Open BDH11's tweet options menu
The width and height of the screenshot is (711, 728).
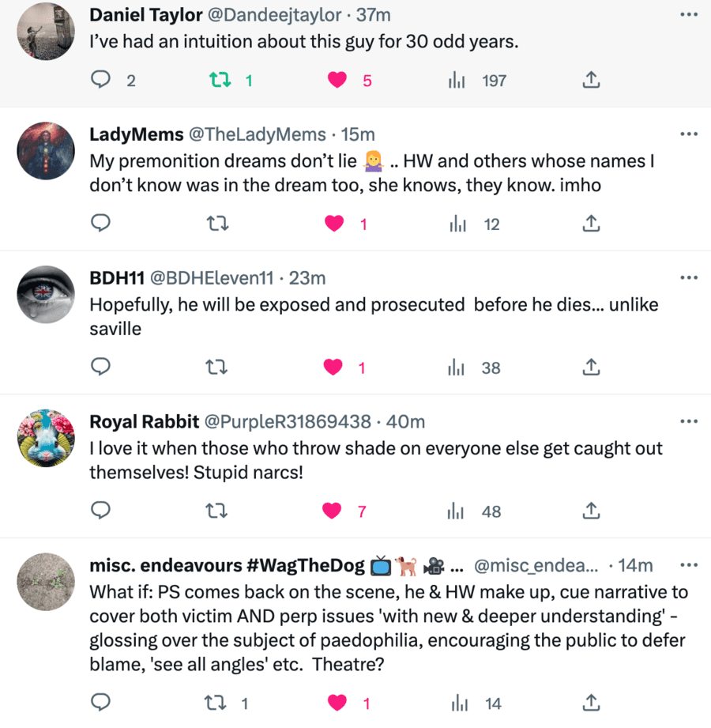pyautogui.click(x=689, y=277)
